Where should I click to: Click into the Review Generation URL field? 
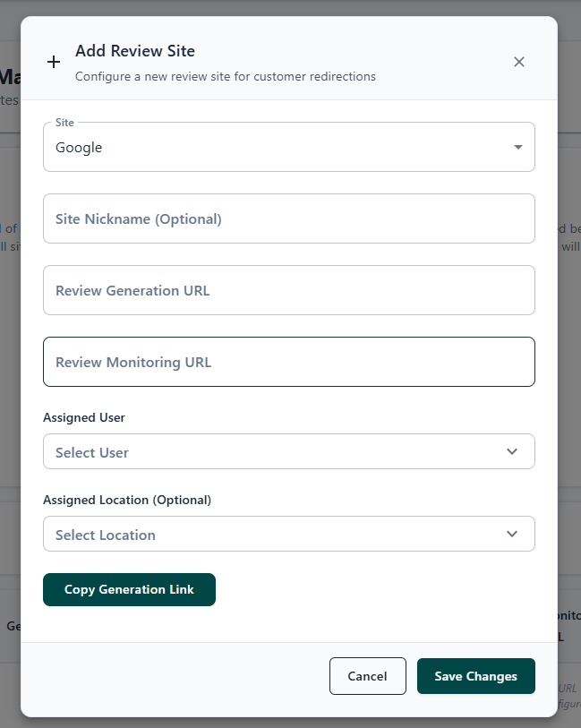[x=288, y=290]
